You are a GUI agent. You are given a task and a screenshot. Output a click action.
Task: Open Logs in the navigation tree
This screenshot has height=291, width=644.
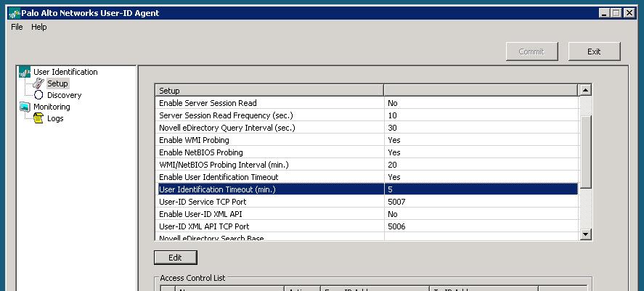55,118
